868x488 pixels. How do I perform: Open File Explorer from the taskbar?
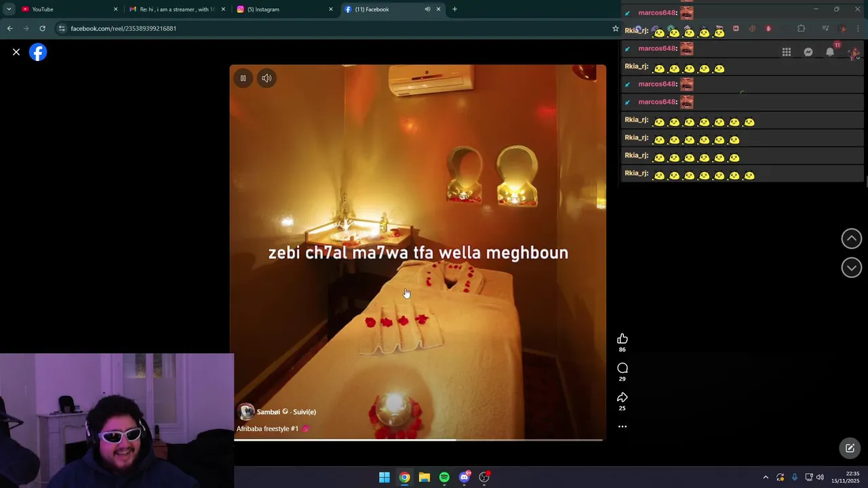click(x=425, y=477)
